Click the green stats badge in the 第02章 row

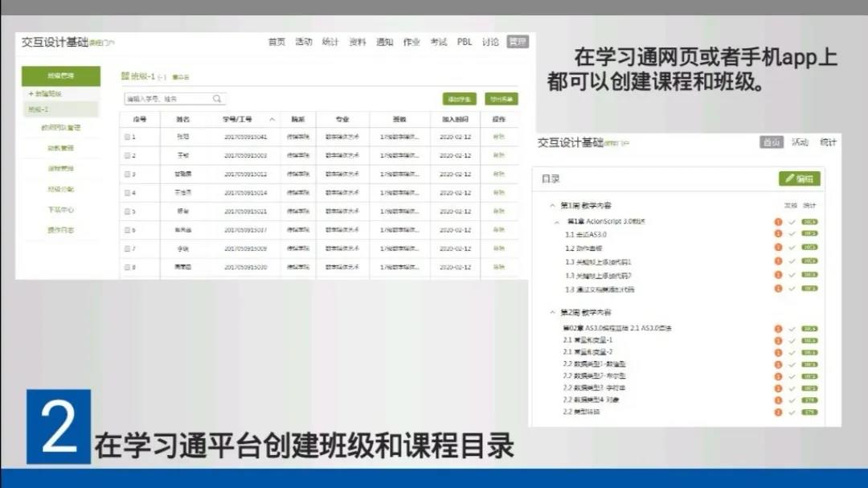[809, 329]
